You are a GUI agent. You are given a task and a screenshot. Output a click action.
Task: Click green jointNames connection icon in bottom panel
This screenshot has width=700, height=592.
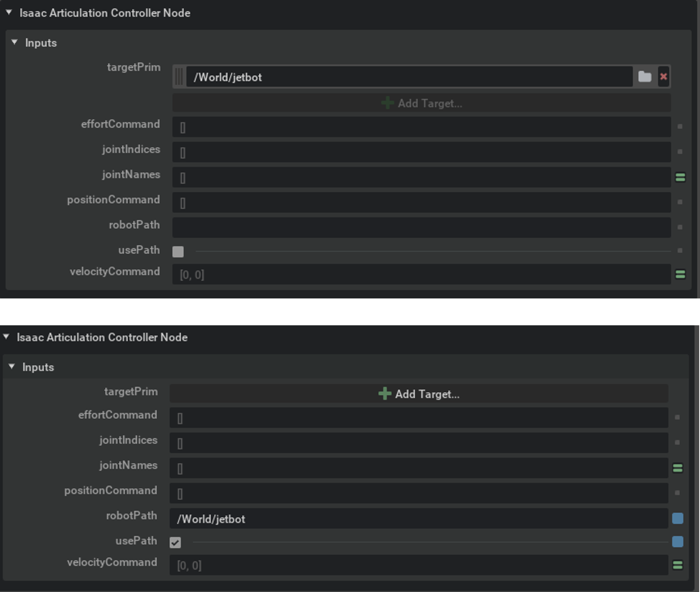coord(677,468)
